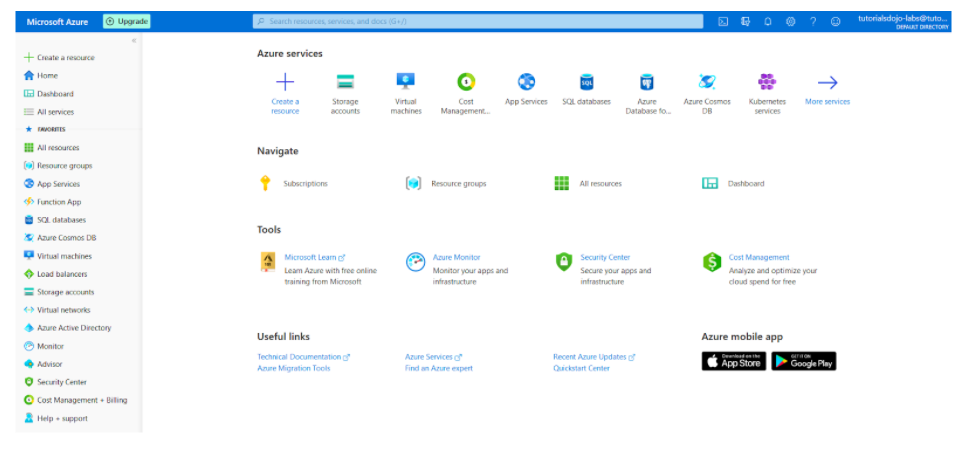This screenshot has height=452, width=965.
Task: Open the settings gear in top bar
Action: tap(790, 21)
